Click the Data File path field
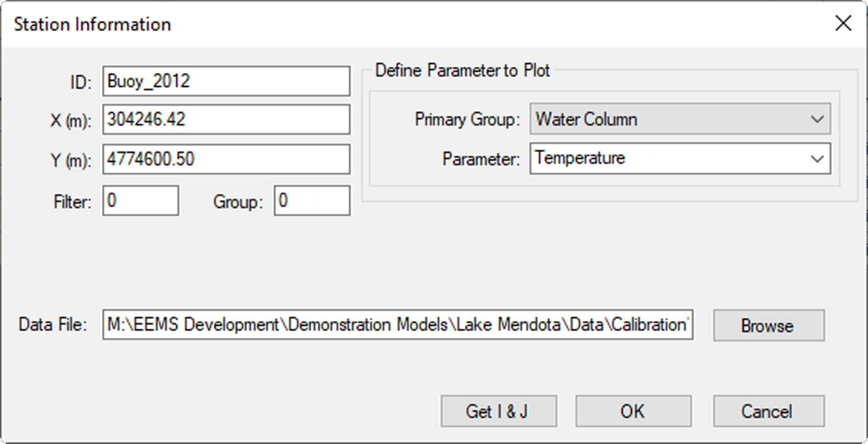 tap(397, 325)
